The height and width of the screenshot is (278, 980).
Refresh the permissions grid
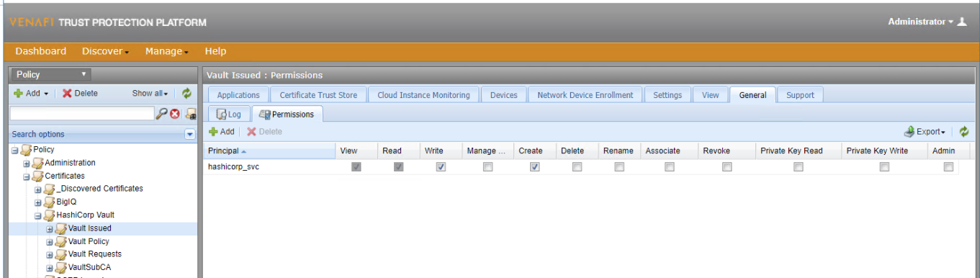coord(964,132)
